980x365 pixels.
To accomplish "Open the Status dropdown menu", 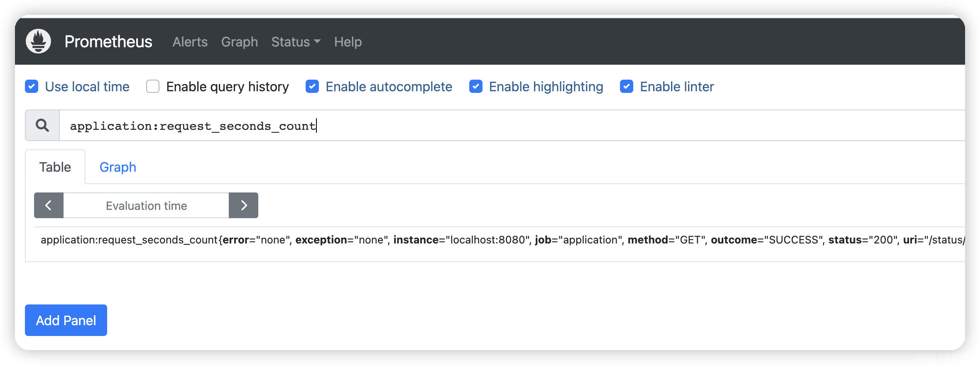I will (x=296, y=42).
